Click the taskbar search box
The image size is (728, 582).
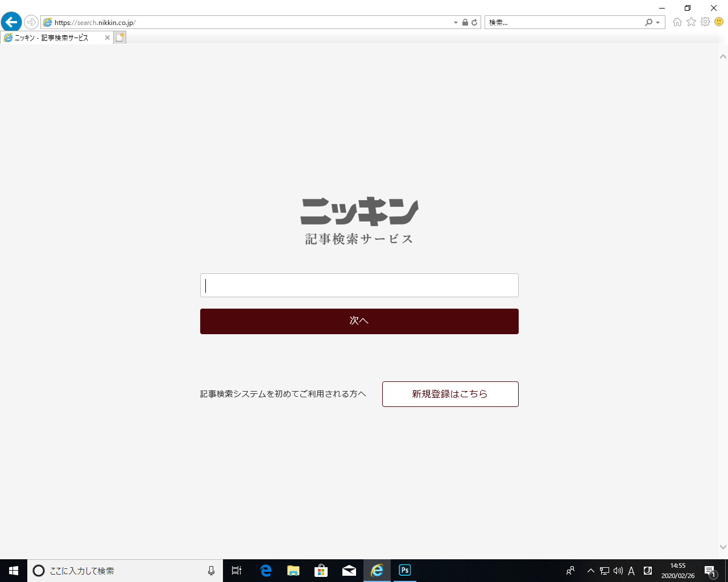[125, 571]
